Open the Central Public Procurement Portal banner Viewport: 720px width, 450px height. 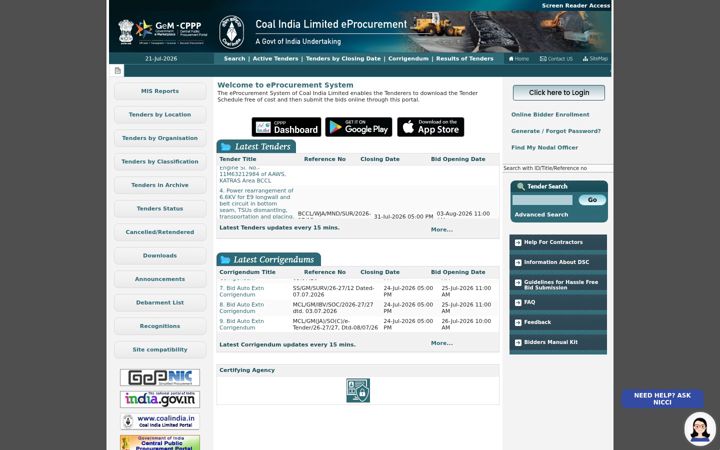click(160, 443)
